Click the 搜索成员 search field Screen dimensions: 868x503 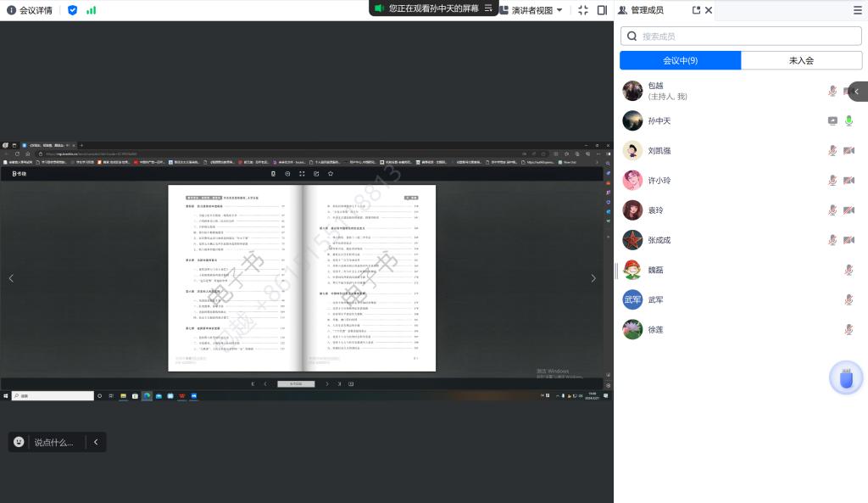pos(741,36)
